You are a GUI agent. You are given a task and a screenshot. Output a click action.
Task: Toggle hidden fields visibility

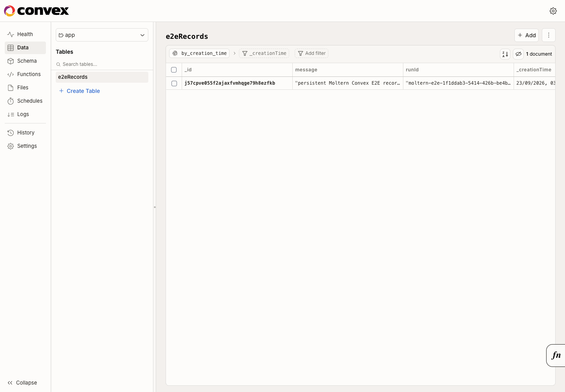518,54
